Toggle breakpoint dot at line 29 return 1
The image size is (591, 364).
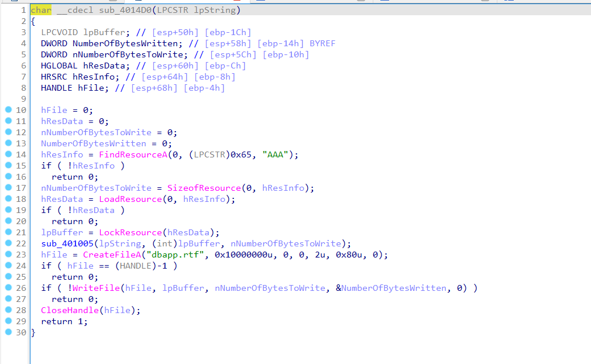tap(8, 321)
